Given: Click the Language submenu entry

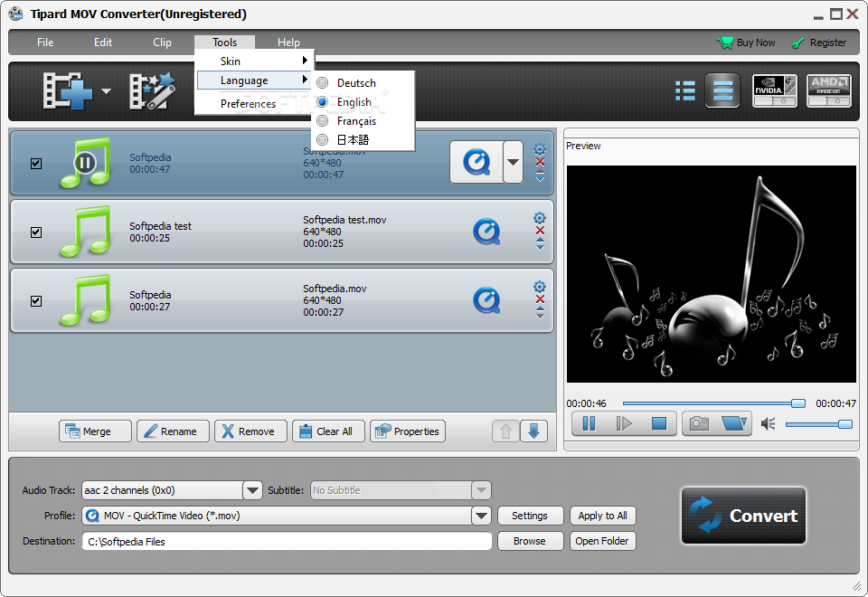Looking at the screenshot, I should pos(254,81).
